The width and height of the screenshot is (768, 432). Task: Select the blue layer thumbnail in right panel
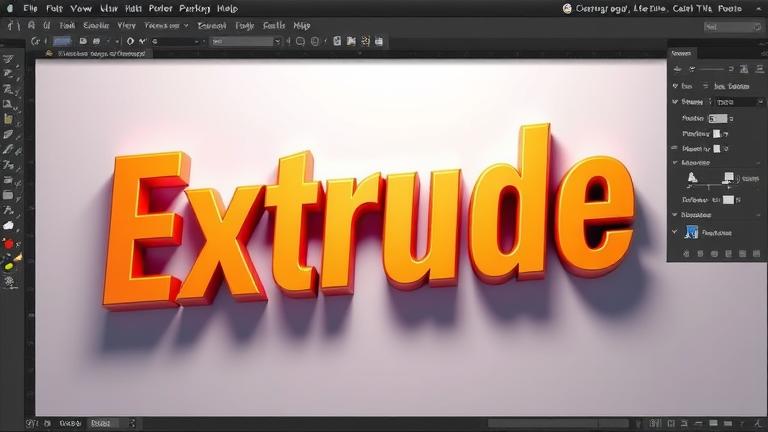692,232
